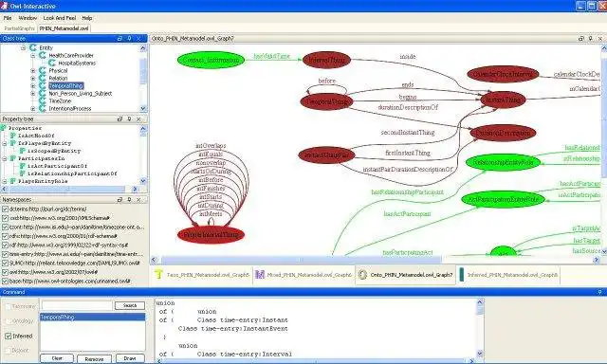Screen dimensions: 607x364
Task: Uncheck the rdfs rdf-schema namespace checkbox
Action: (5, 236)
